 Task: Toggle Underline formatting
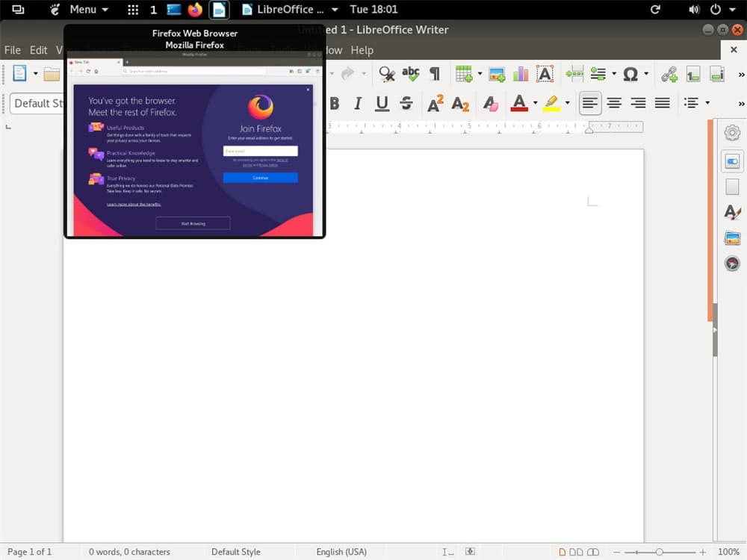(x=382, y=103)
